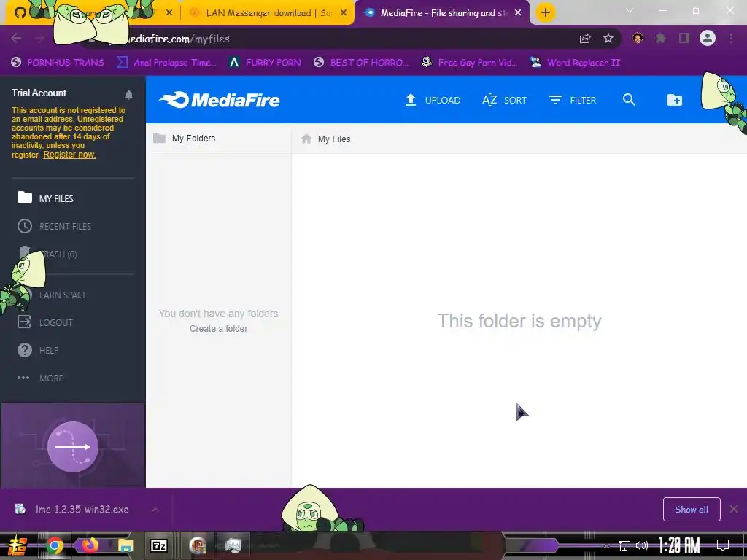Click the taskbar clock 1:20 AM
This screenshot has height=560, width=747.
point(679,545)
